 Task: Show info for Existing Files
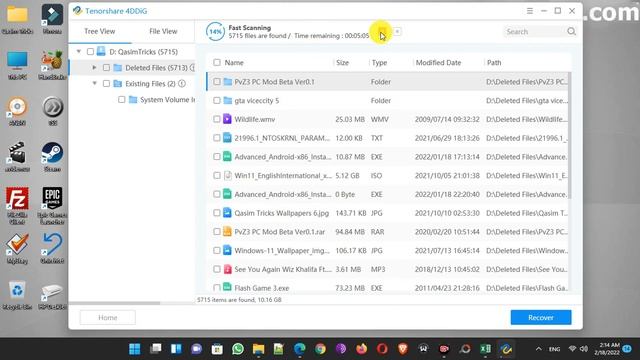[182, 84]
